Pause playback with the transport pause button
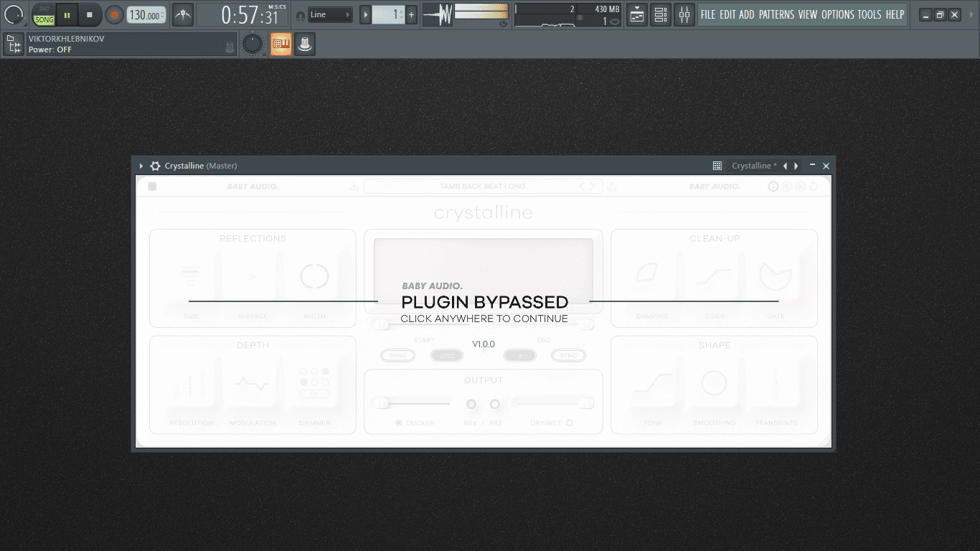 tap(67, 14)
